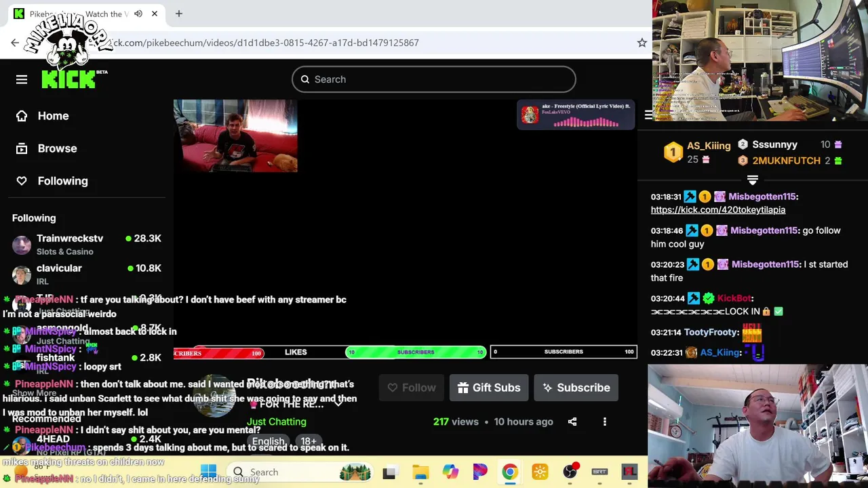Open Google Chrome in the taskbar
868x488 pixels.
point(510,472)
